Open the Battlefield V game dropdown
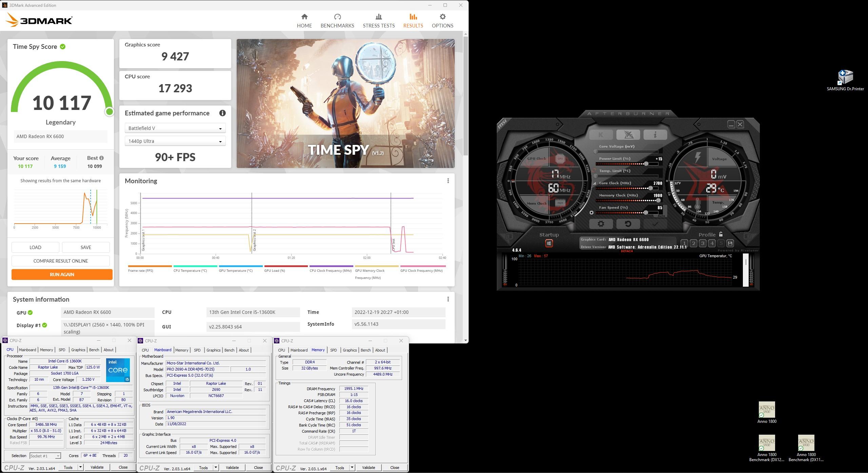Screen dimensions: 868x473 click(x=175, y=128)
